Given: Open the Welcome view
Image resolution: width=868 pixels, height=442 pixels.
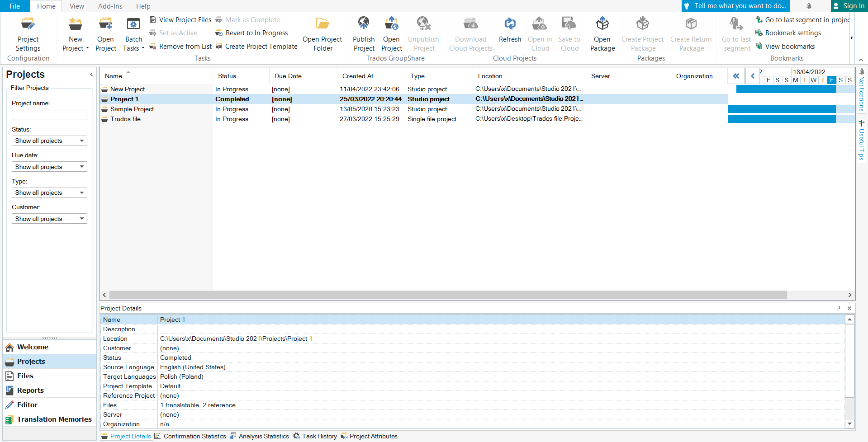Looking at the screenshot, I should tap(49, 347).
